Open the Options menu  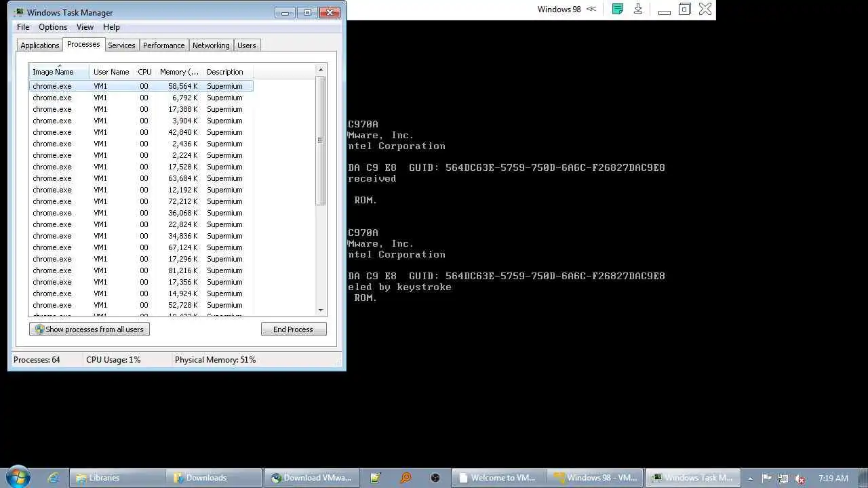(53, 27)
